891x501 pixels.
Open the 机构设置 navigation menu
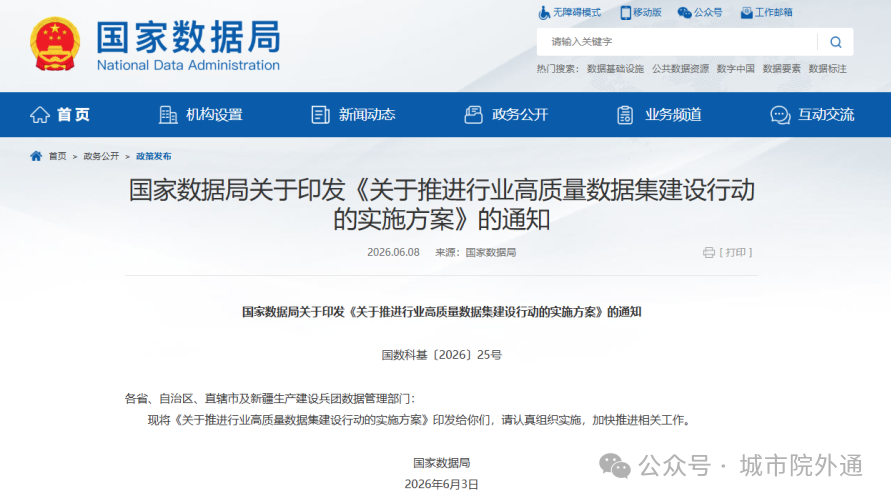coord(214,115)
